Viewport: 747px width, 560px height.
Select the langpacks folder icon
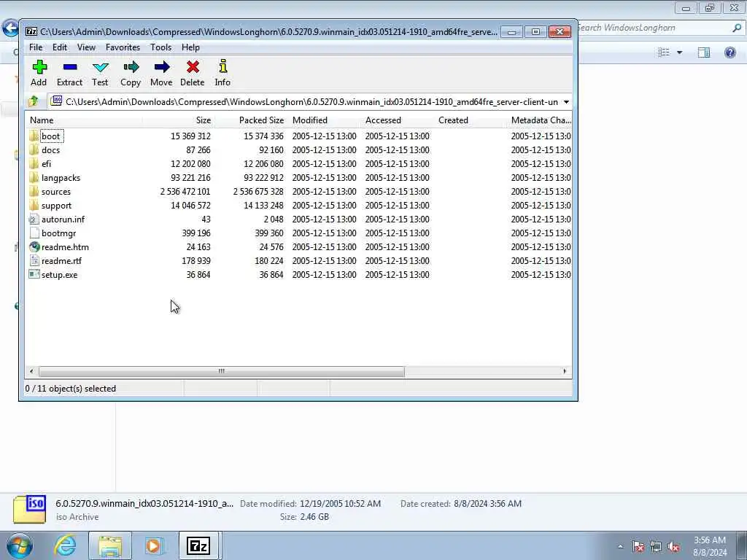34,178
